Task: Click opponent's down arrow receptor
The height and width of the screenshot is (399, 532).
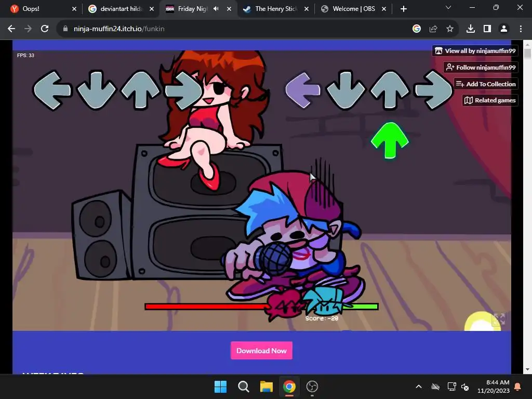Action: tap(96, 89)
